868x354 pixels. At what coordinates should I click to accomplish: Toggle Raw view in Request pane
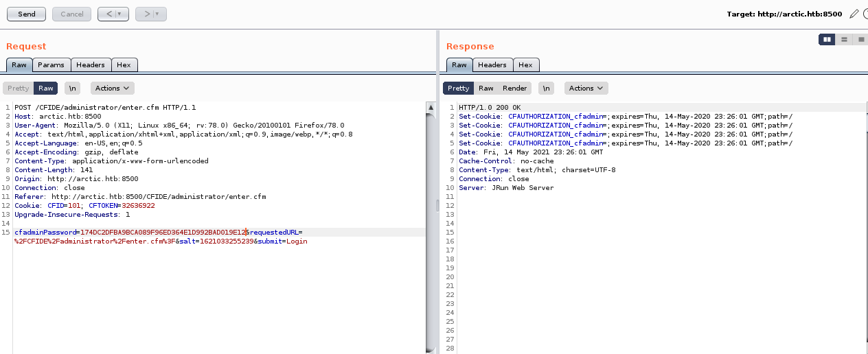[46, 88]
